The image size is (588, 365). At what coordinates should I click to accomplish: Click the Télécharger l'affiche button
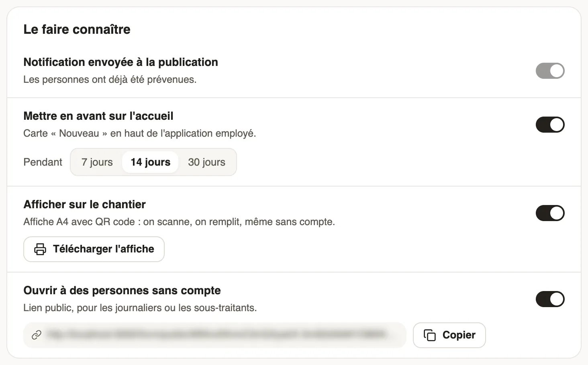coord(94,249)
